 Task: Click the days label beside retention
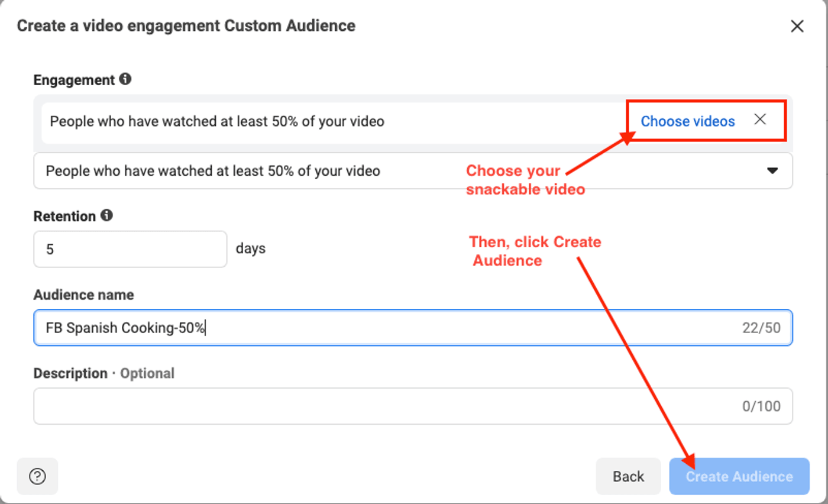point(250,248)
